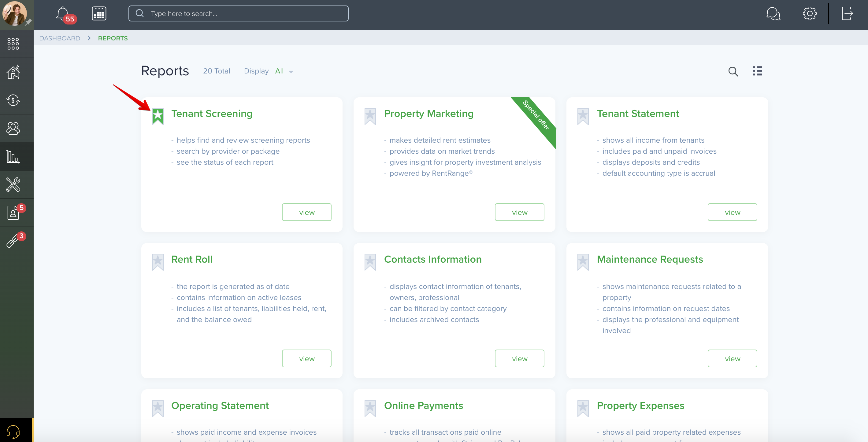Screen dimensions: 868x442
Task: Toggle favorite bookmark on Property Expenses
Action: pyautogui.click(x=583, y=408)
